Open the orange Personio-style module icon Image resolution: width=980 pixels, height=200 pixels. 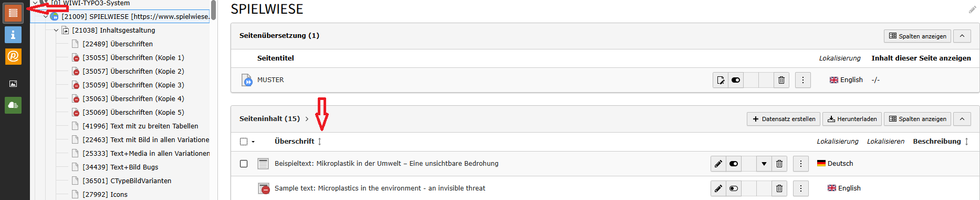click(13, 56)
